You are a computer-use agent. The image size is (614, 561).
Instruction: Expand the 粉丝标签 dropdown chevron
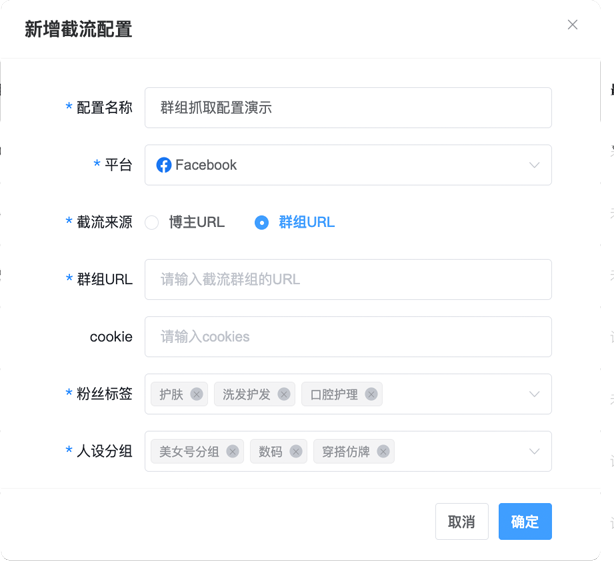[x=535, y=394]
